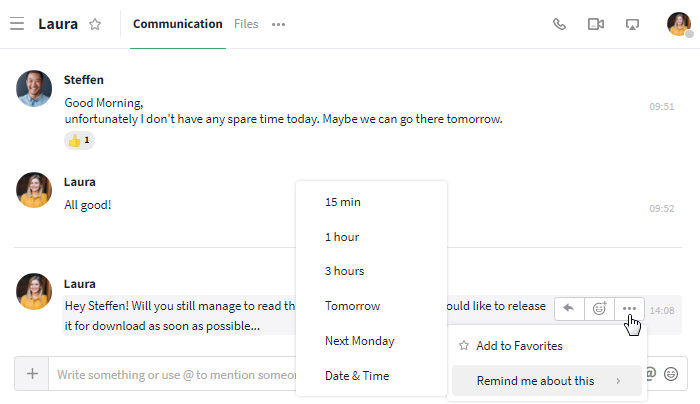Open the Communication tab
The image size is (700, 404).
[178, 24]
